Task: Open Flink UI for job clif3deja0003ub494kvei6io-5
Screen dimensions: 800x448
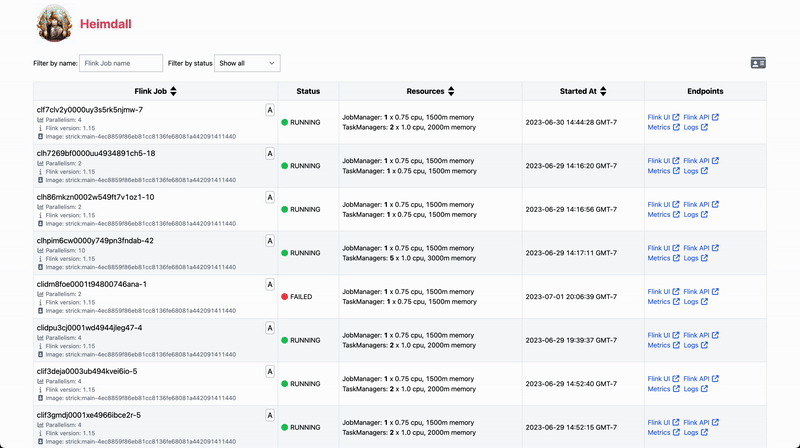Action: click(x=663, y=379)
